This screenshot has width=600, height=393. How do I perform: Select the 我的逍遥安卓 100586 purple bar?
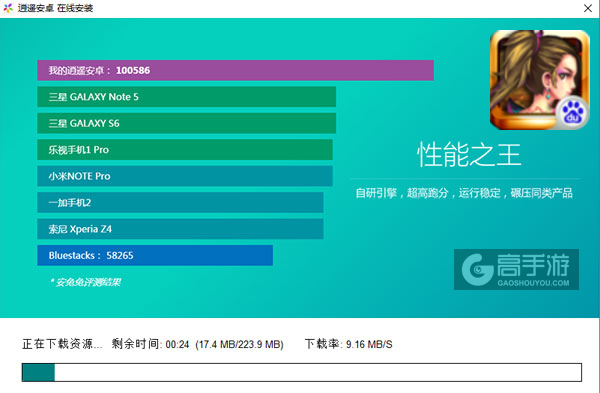(235, 70)
